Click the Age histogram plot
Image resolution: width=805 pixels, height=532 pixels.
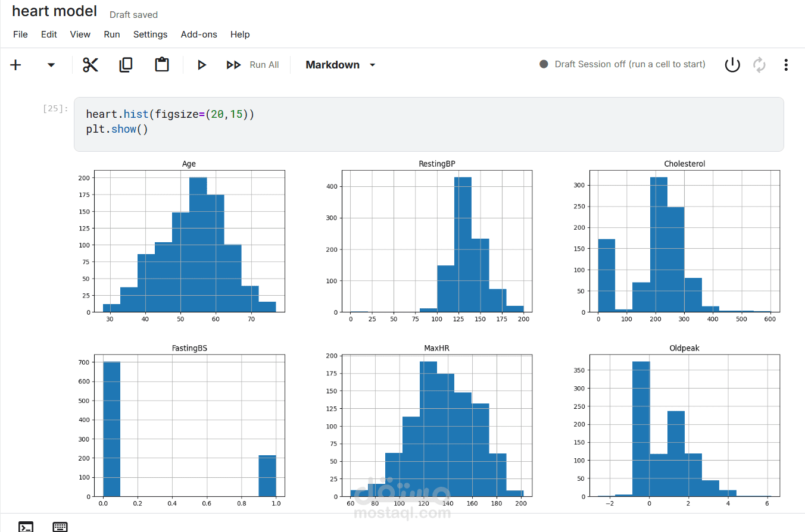click(x=189, y=241)
